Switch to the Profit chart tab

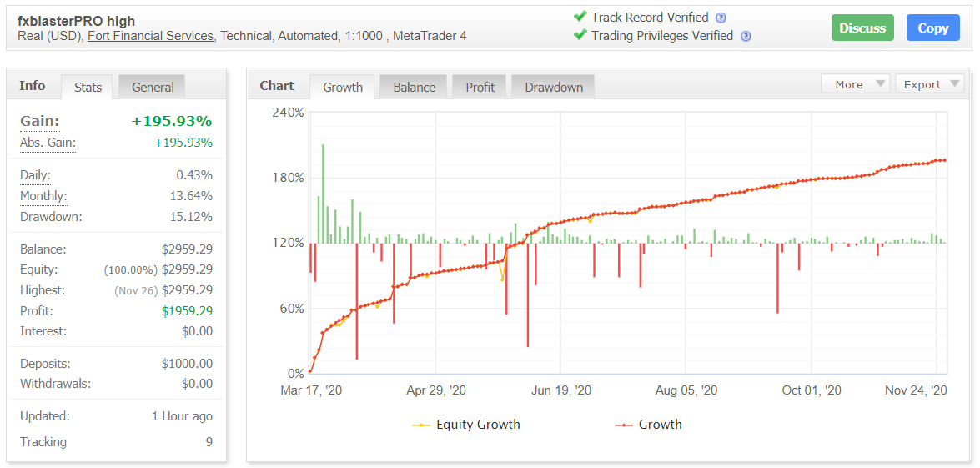480,87
